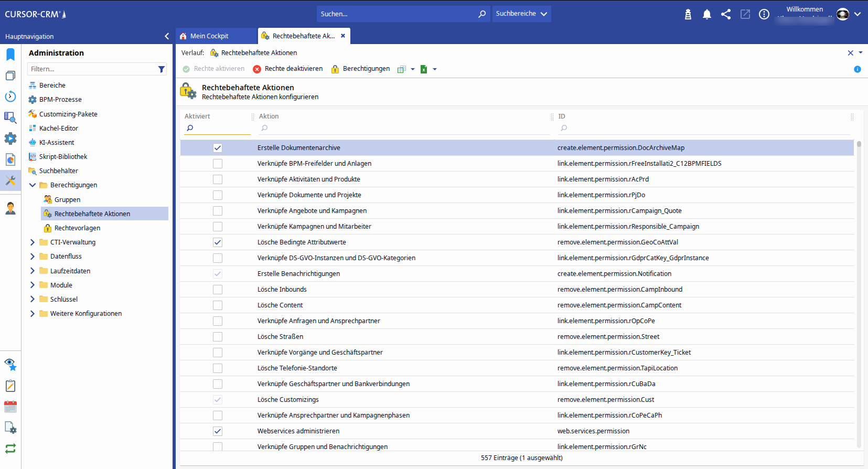Click the search magnifier icon in top bar
Image resolution: width=868 pixels, height=469 pixels.
[x=481, y=14]
